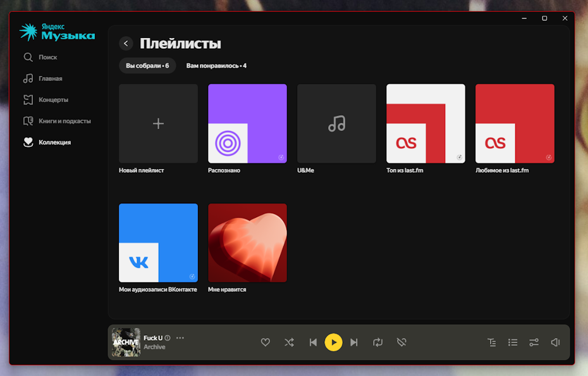Viewport: 588px width, 376px height.
Task: Open the Распознано playlist cover
Action: (247, 123)
